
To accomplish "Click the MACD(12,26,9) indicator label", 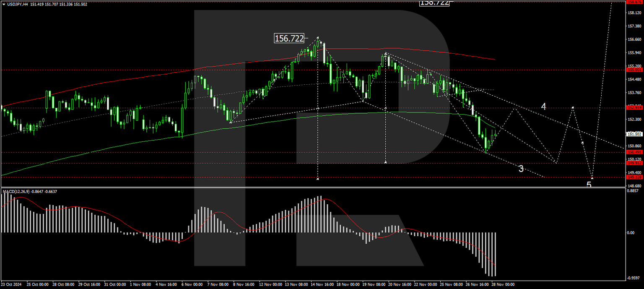I will [x=20, y=192].
